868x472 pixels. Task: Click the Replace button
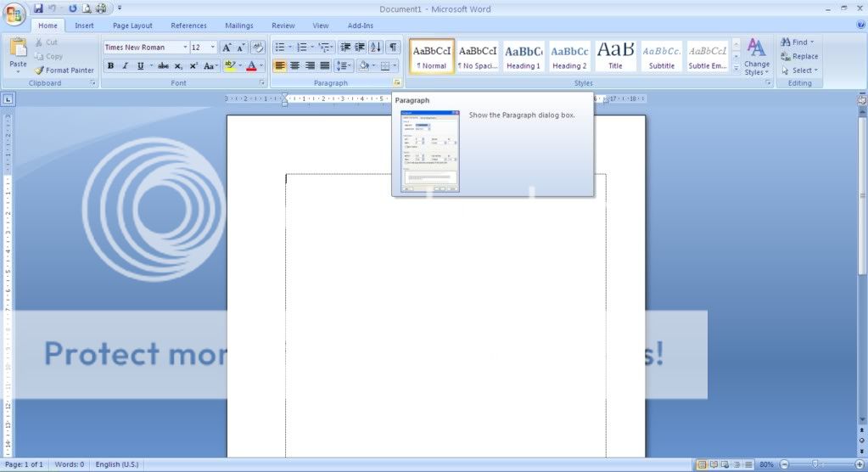coord(799,56)
